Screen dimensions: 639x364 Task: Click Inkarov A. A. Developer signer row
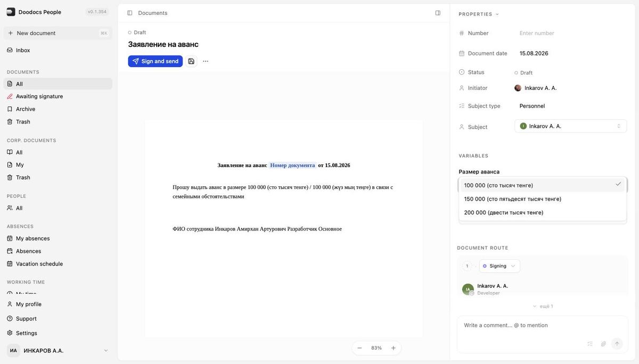[x=543, y=289]
